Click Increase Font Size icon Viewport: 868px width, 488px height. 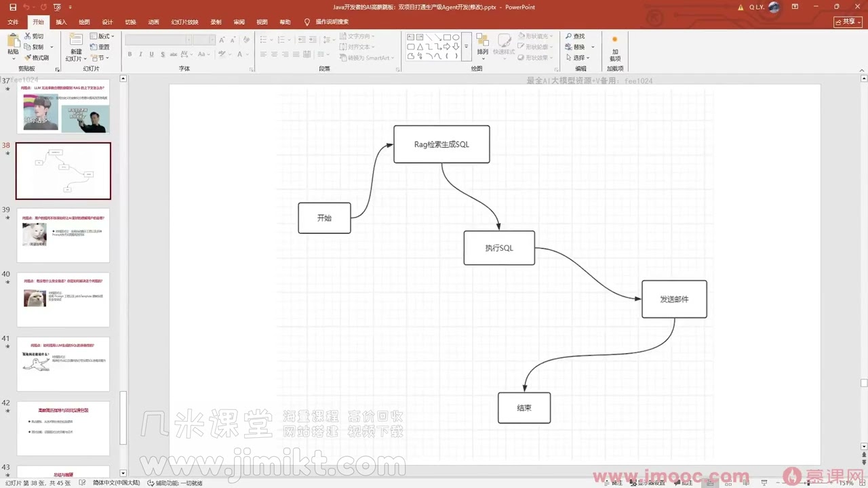point(223,39)
